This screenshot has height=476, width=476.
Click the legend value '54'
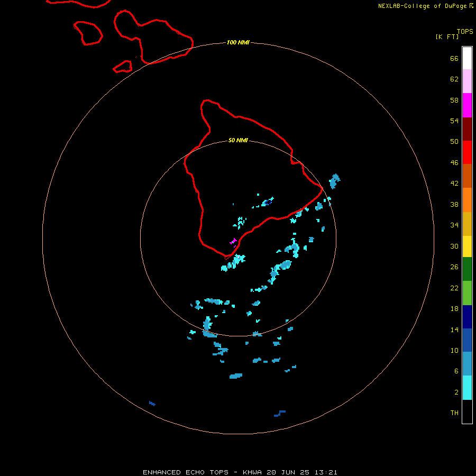(454, 121)
